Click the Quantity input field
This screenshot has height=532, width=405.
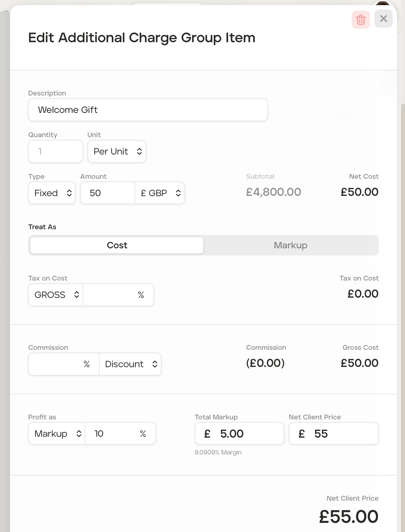pos(56,151)
